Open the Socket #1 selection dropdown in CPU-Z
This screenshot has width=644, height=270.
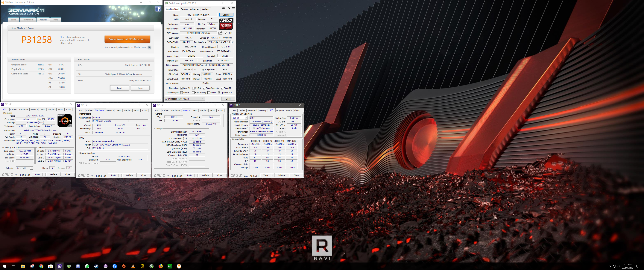coord(25,168)
